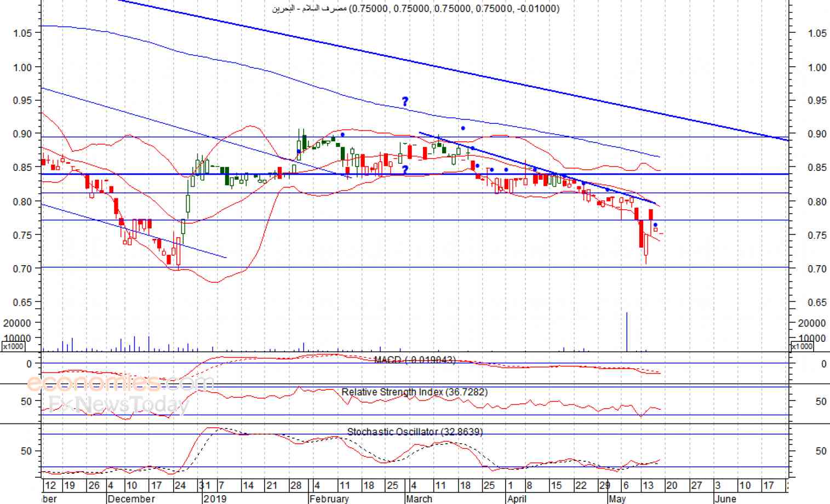Screen dimensions: 830x504
Task: Click the May month label
Action: pos(617,499)
